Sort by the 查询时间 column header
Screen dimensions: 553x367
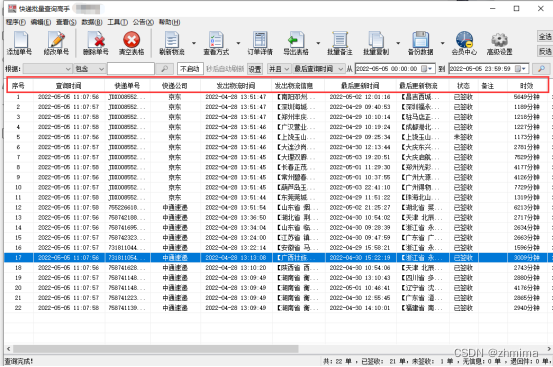point(69,86)
